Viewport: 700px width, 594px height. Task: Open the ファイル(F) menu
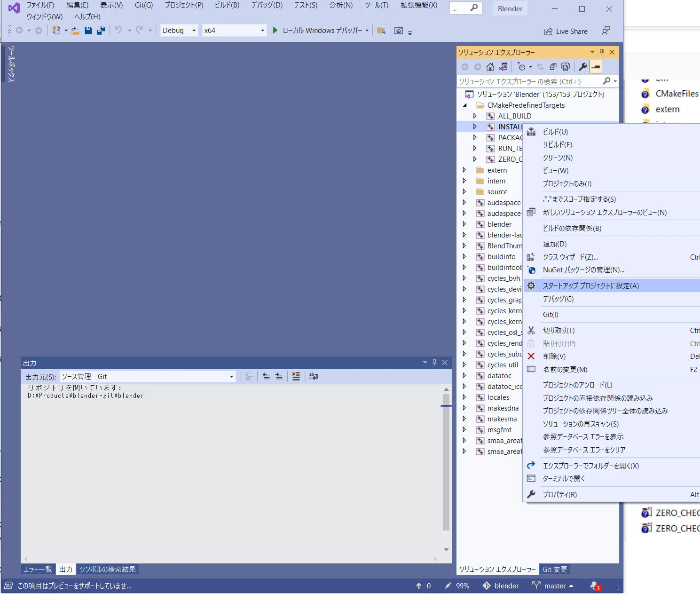[40, 5]
